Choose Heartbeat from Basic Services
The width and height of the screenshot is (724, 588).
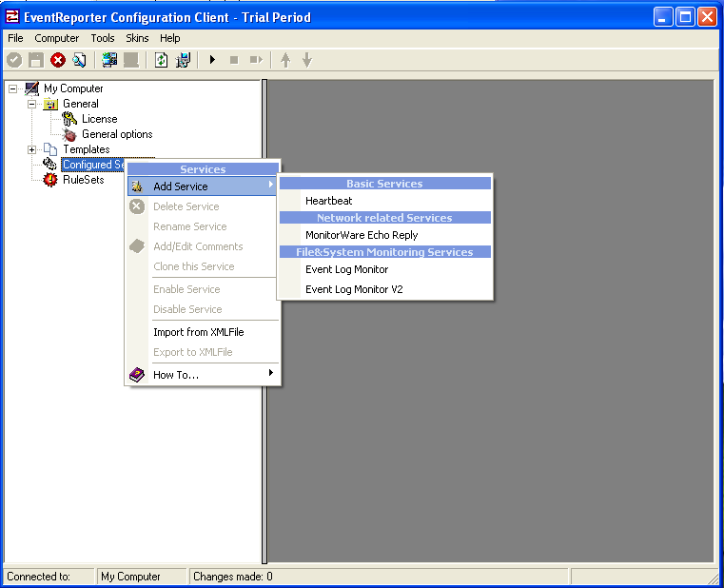click(x=385, y=201)
